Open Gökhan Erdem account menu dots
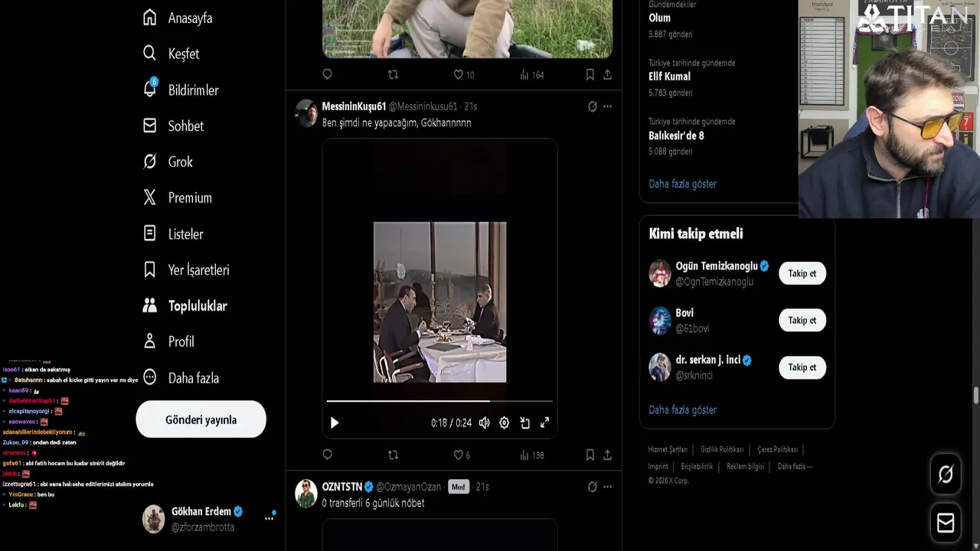Screen dimensions: 980x551 [269, 518]
